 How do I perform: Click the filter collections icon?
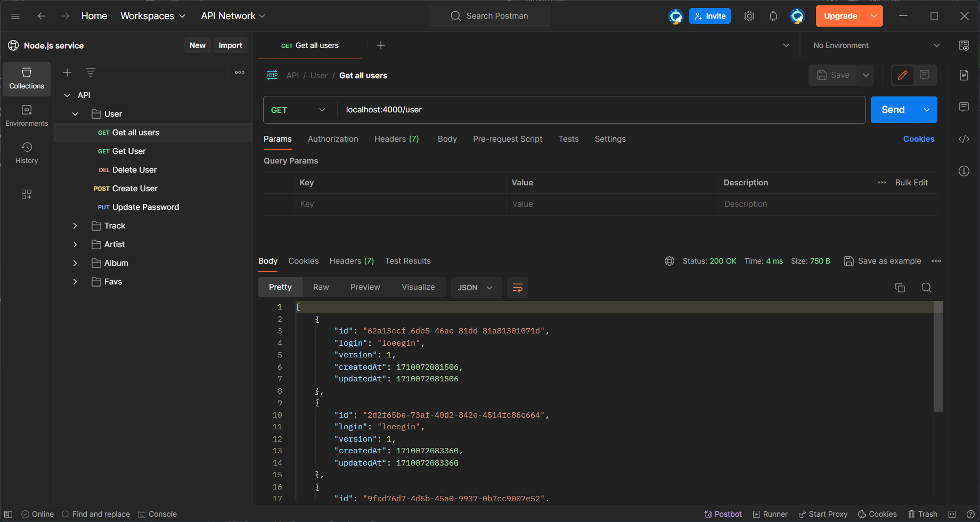(91, 72)
